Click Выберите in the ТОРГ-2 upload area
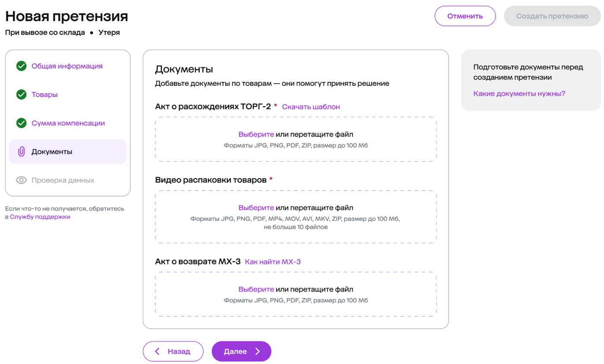 pyautogui.click(x=256, y=135)
